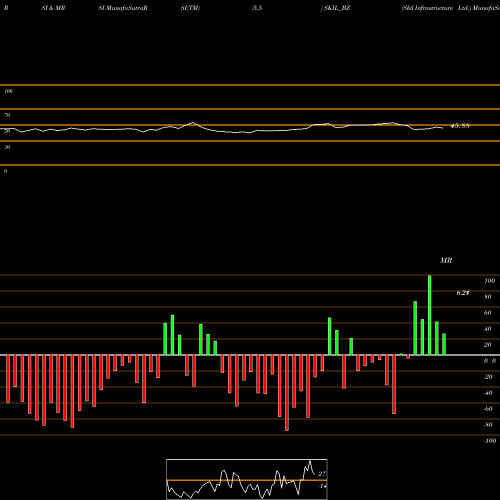Click the RSI line peak near the 50 level

coord(193,123)
